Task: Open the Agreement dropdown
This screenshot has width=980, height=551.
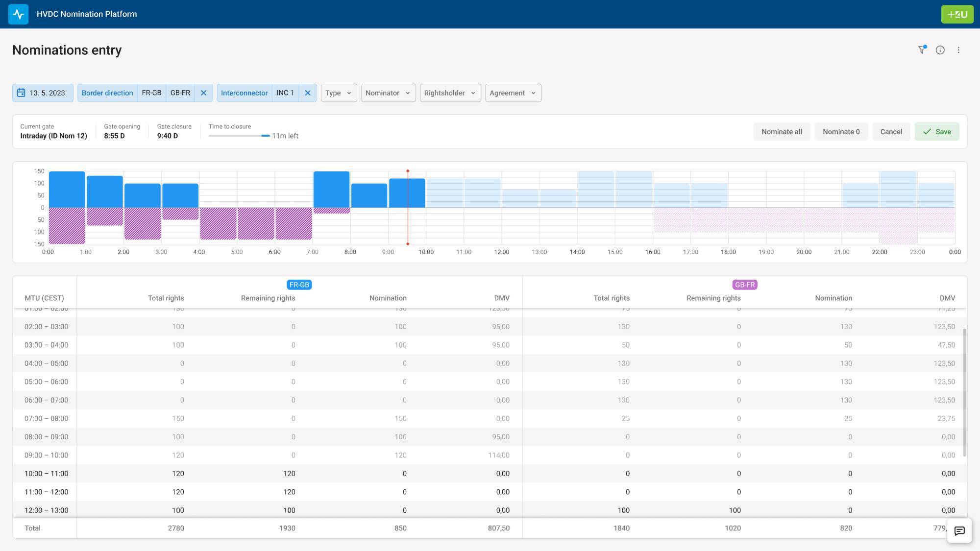Action: point(513,93)
